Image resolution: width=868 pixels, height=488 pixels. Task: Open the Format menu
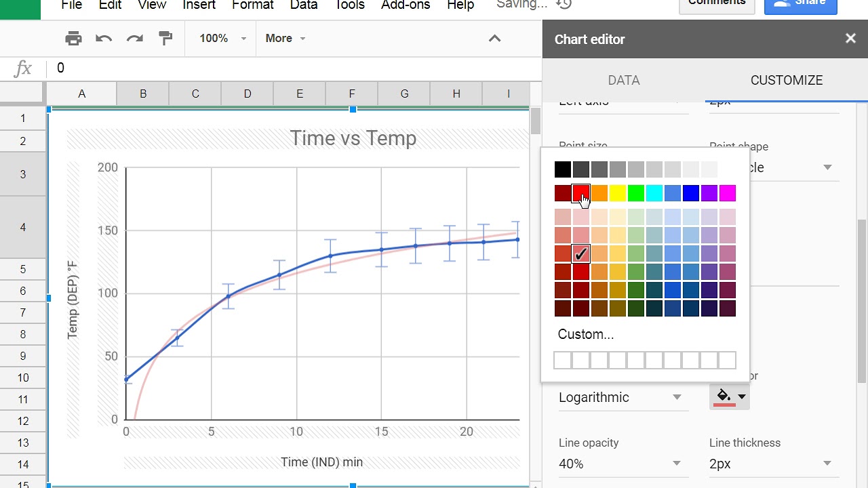(x=254, y=5)
